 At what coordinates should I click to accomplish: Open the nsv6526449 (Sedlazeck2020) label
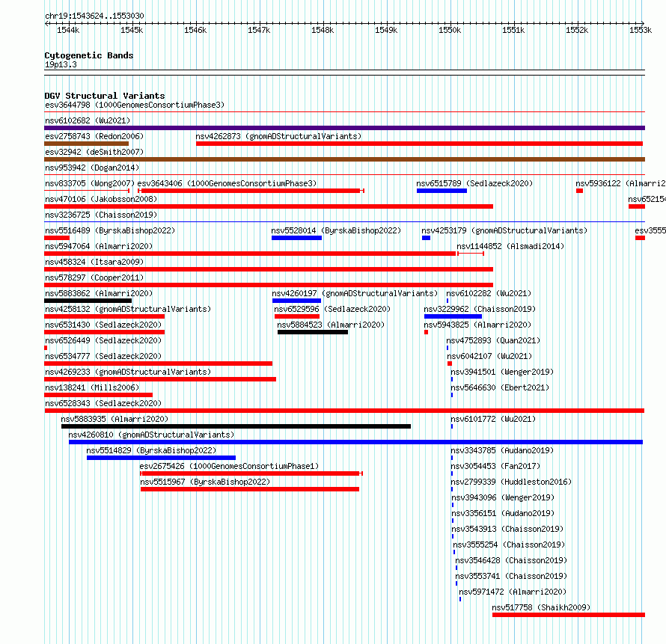click(103, 340)
